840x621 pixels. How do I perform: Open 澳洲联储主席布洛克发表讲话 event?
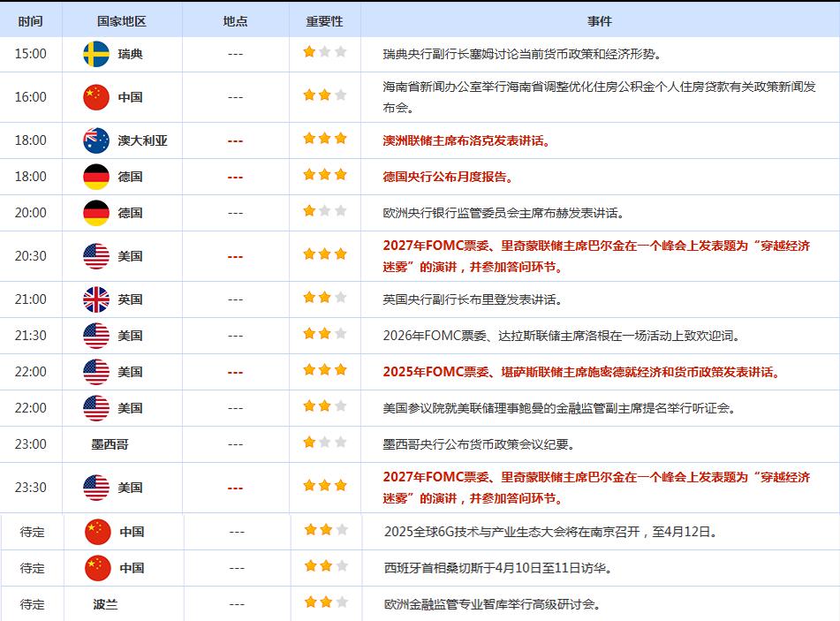(x=465, y=140)
